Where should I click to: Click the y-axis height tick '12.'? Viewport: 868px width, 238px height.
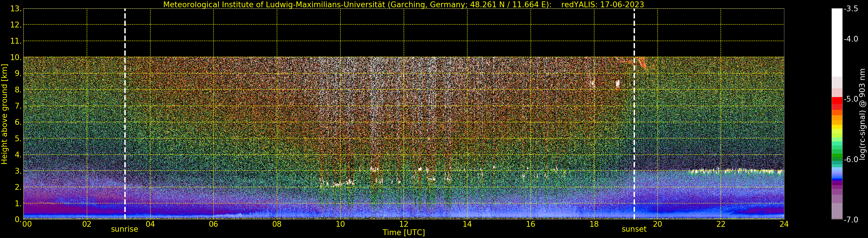click(x=16, y=25)
